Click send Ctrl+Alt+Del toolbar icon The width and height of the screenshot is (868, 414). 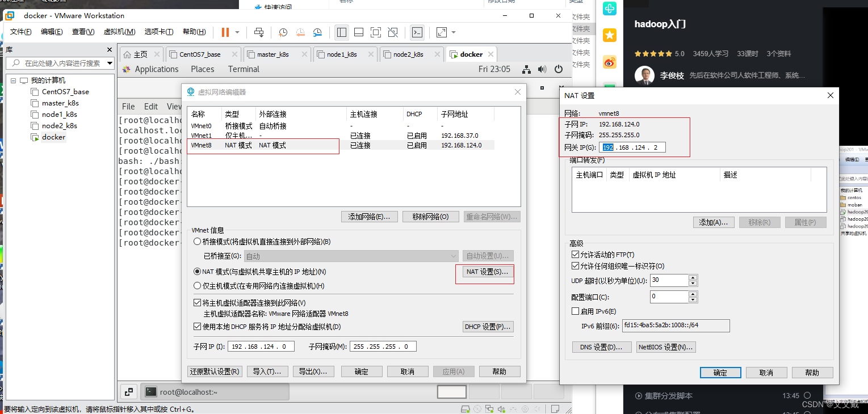point(259,32)
